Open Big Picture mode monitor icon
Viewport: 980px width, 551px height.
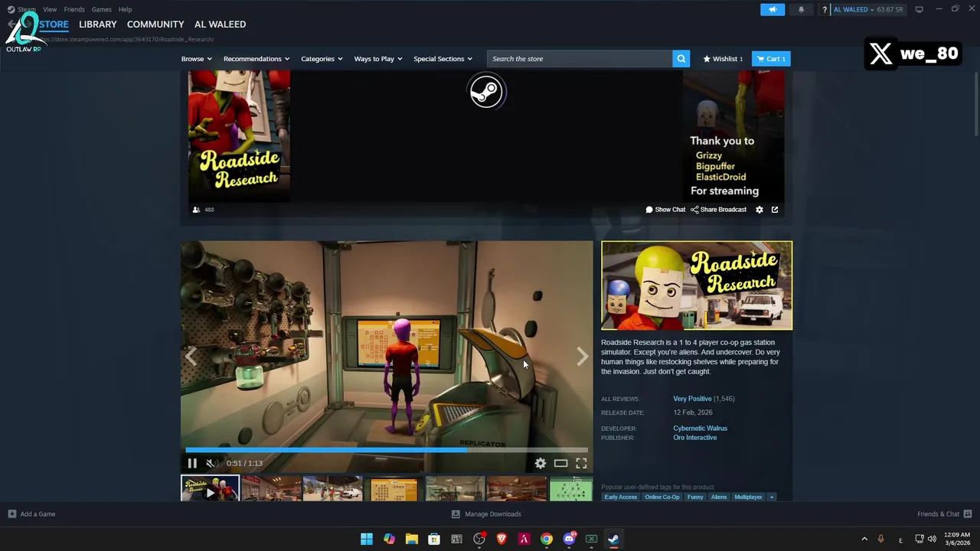point(919,9)
